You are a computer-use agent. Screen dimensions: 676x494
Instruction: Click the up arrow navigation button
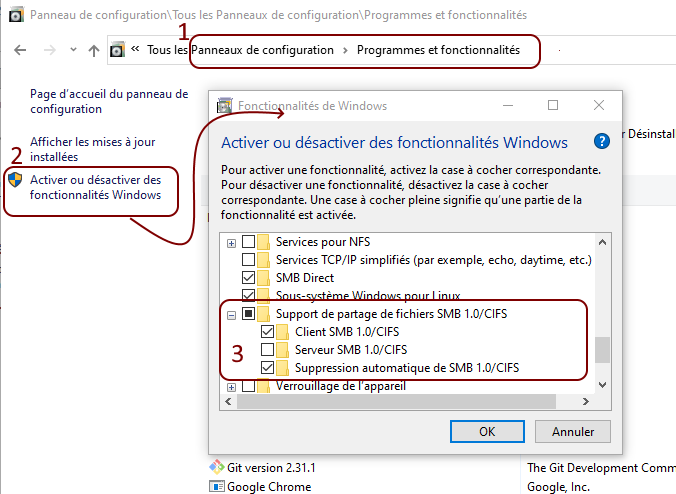point(94,50)
